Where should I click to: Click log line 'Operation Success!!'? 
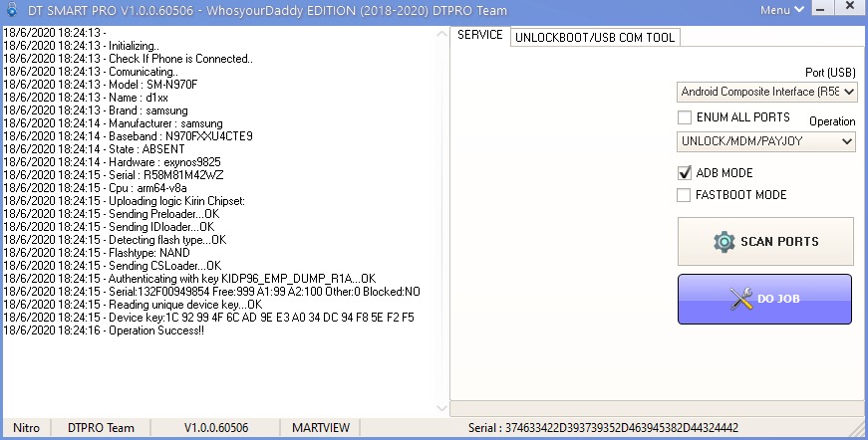(104, 330)
